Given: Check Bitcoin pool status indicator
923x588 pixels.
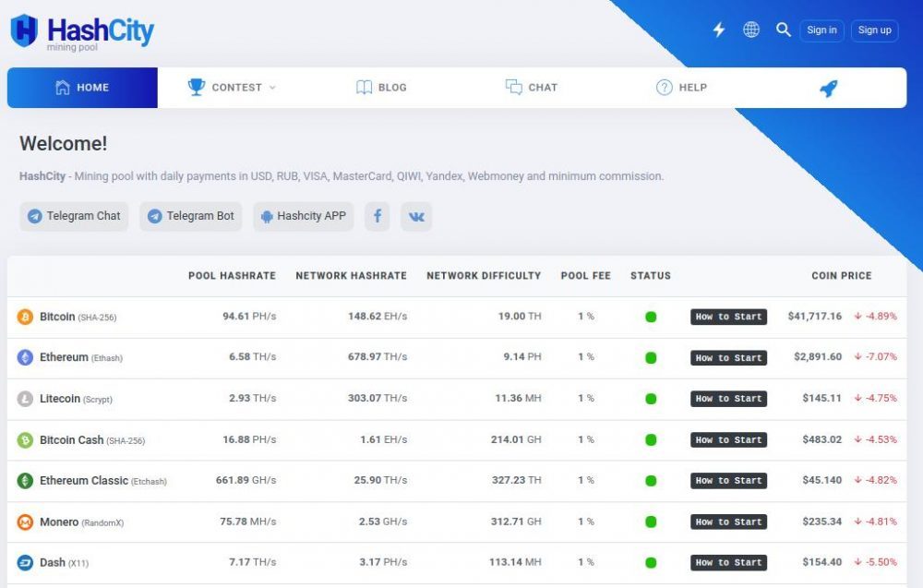Looking at the screenshot, I should pyautogui.click(x=650, y=316).
